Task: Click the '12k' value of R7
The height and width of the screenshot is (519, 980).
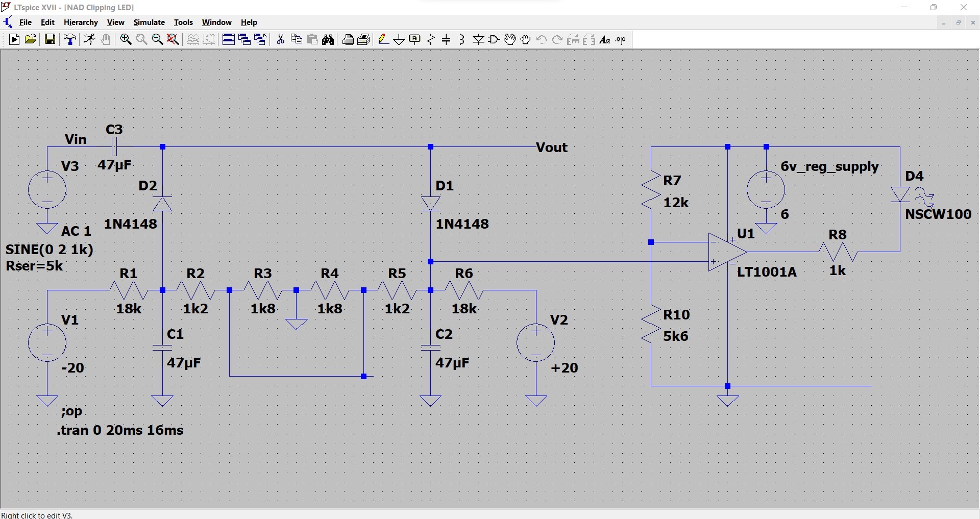Action: pyautogui.click(x=676, y=203)
